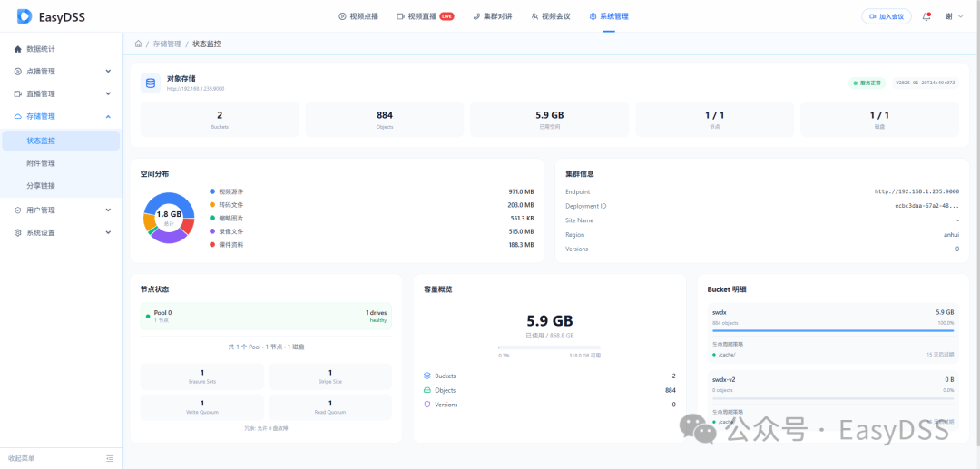Click the Objects icon in capacity overview
This screenshot has height=469, width=980.
(x=427, y=390)
